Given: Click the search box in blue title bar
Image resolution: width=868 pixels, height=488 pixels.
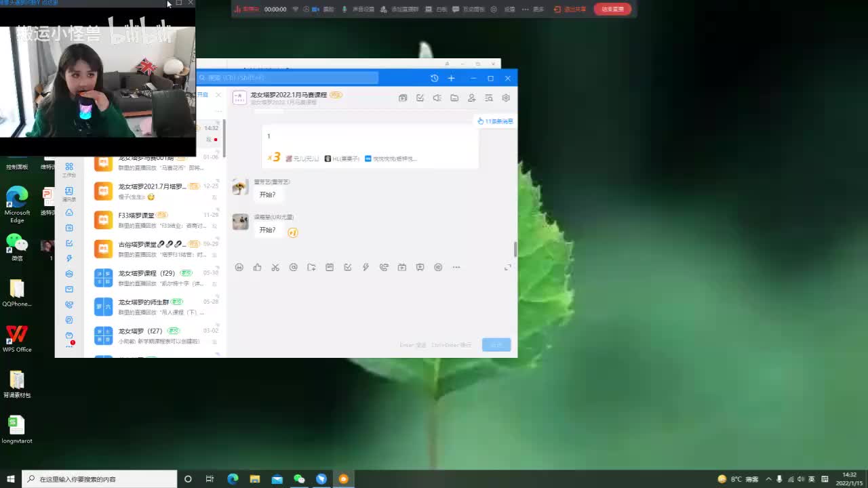Looking at the screenshot, I should (288, 78).
